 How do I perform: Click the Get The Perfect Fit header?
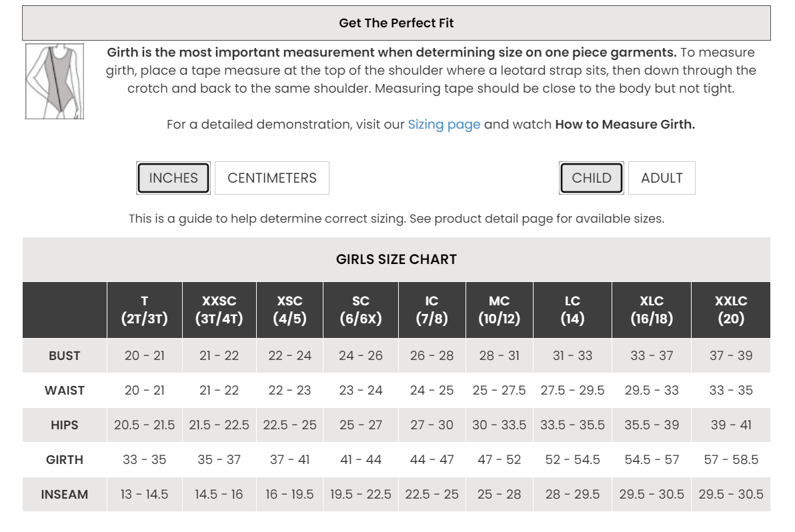click(x=396, y=23)
